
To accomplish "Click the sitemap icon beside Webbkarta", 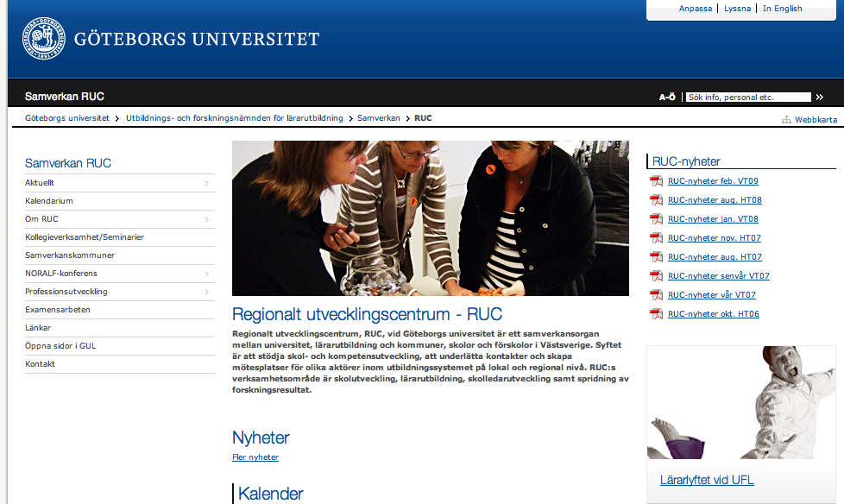I will coord(786,120).
